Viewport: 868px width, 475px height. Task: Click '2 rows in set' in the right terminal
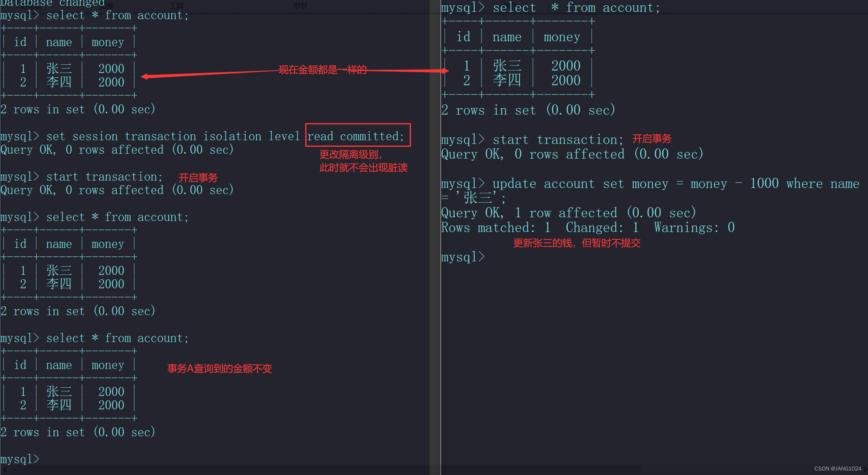click(x=488, y=110)
